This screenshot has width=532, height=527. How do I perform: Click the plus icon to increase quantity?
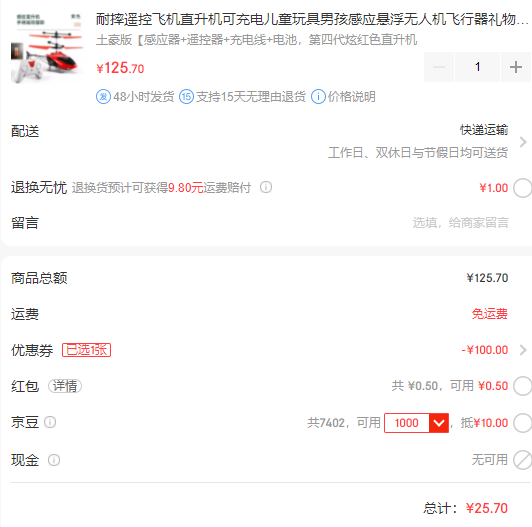click(x=516, y=67)
